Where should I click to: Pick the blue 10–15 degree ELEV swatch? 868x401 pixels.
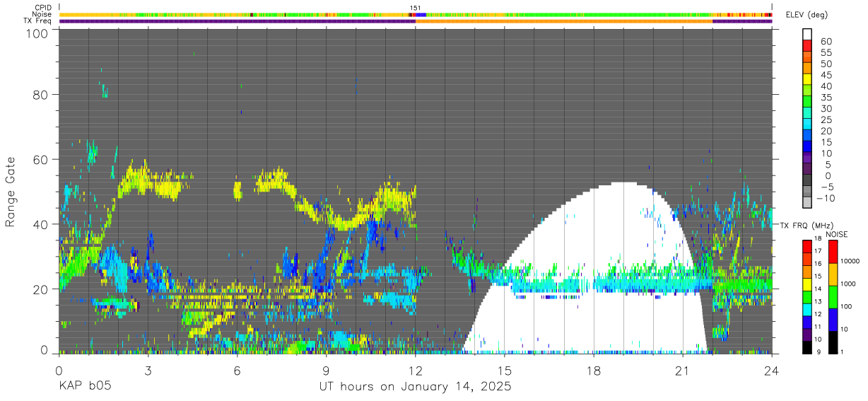[x=807, y=148]
